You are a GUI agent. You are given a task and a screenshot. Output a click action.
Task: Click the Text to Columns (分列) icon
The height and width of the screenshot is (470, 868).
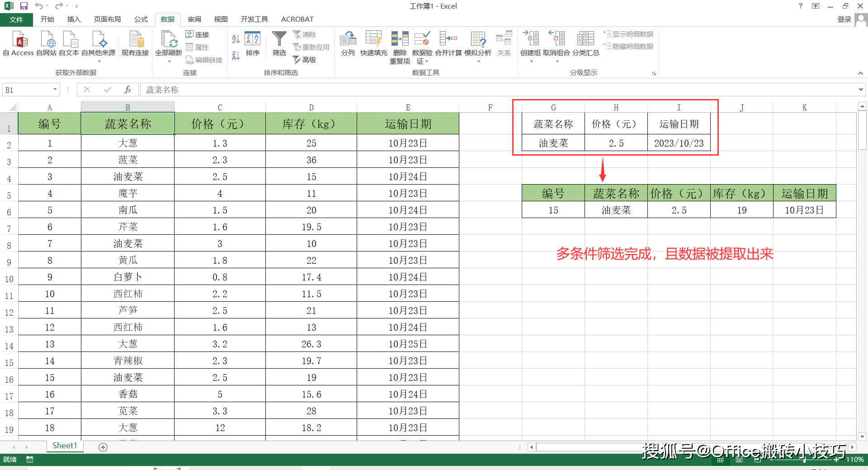click(x=348, y=40)
